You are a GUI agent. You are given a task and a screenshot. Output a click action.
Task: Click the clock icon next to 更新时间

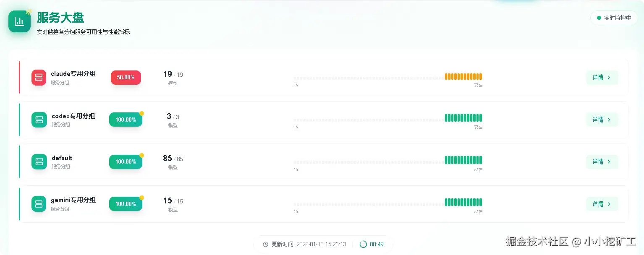(x=265, y=244)
